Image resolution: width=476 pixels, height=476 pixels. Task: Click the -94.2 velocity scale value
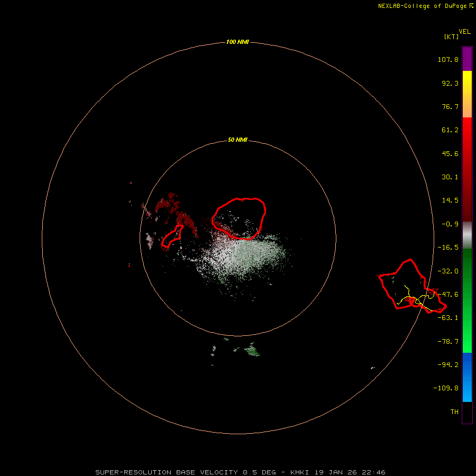tap(448, 364)
